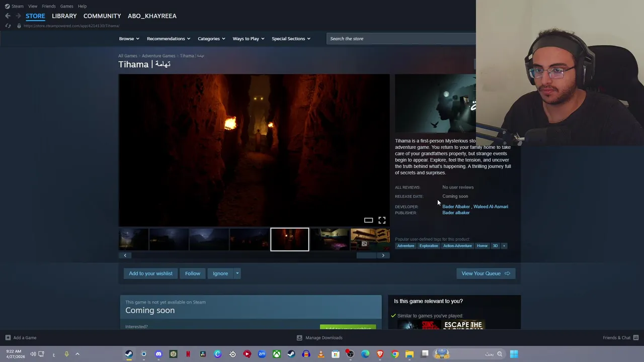
Task: Open Microsoft Edge from taskbar
Action: click(365, 354)
